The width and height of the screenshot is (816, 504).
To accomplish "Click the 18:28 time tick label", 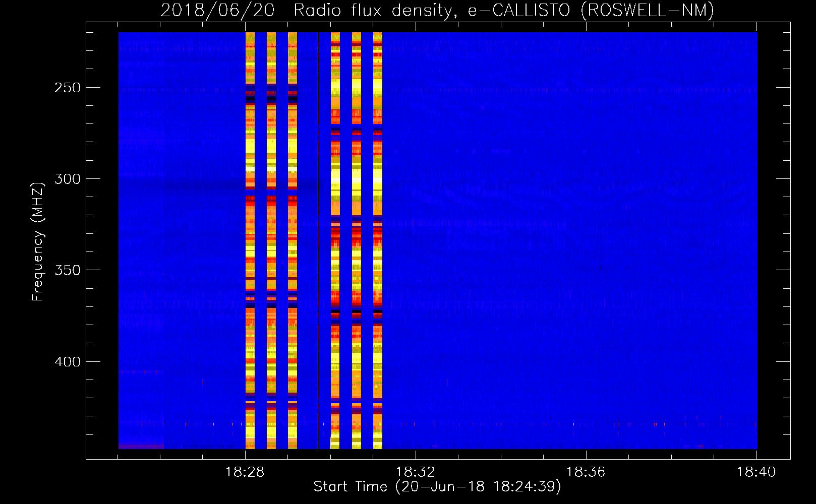I will pos(245,472).
